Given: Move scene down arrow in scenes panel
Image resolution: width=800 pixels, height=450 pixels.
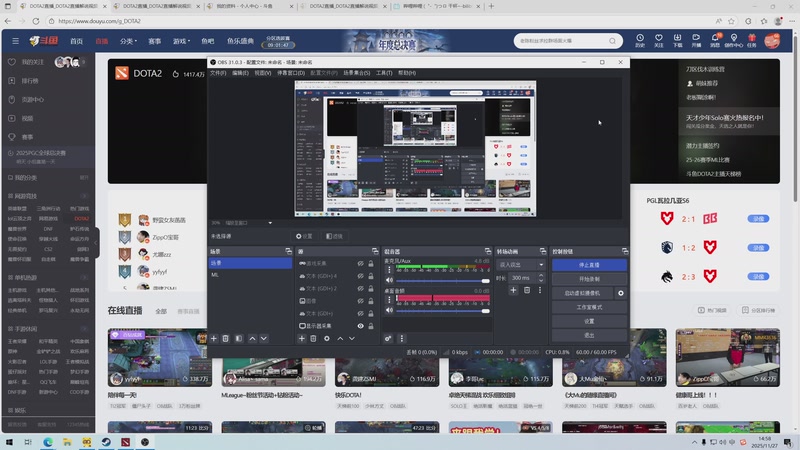Looking at the screenshot, I should pos(264,338).
